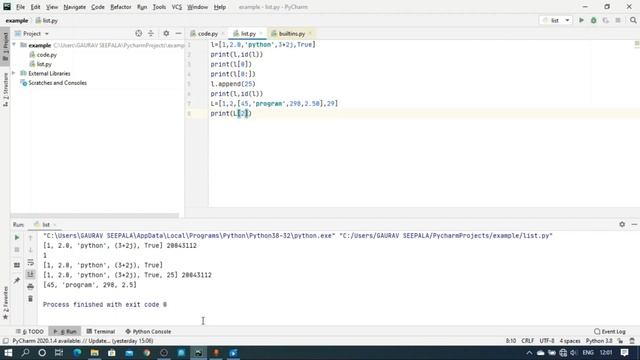This screenshot has height=360, width=640.
Task: Click the down arrow in Run console toolbar
Action: [x=30, y=250]
